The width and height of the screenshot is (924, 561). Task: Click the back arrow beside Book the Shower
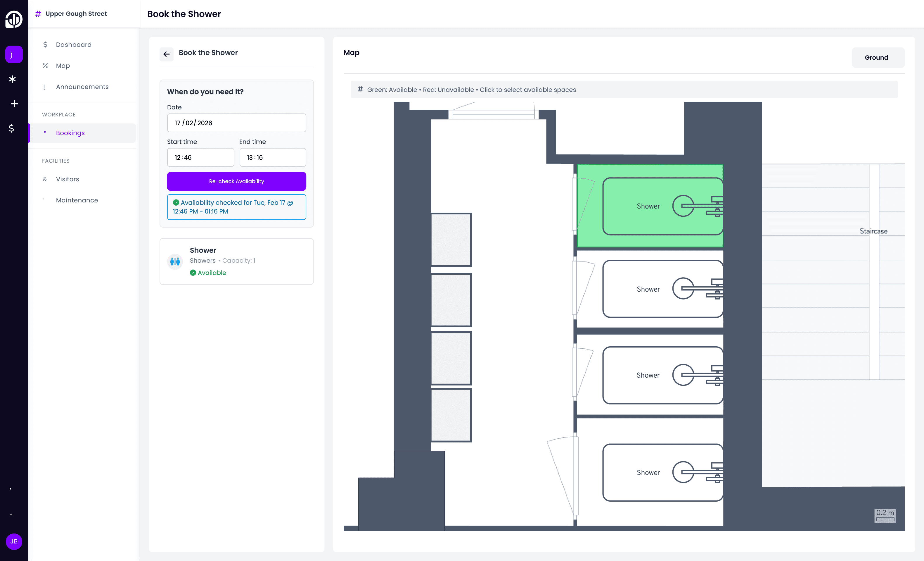(167, 54)
